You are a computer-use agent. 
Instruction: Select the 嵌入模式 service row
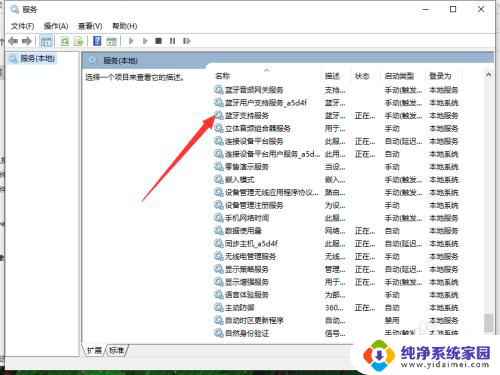[337, 180]
